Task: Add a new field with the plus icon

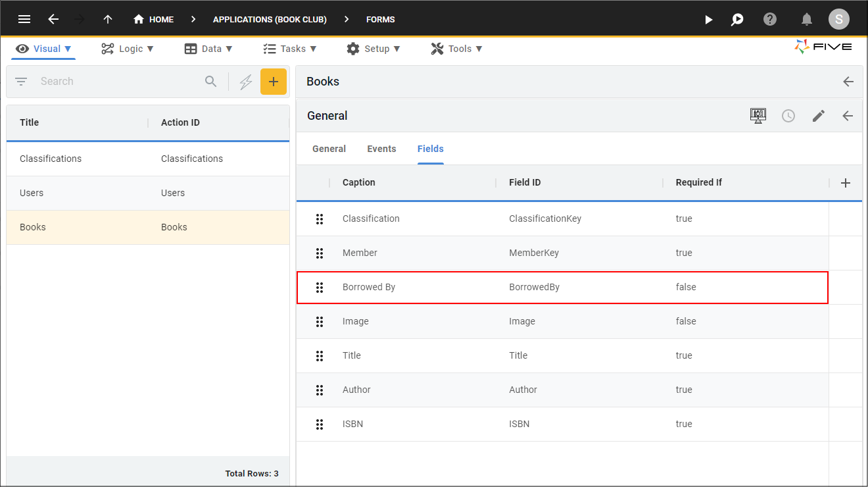Action: pyautogui.click(x=846, y=183)
